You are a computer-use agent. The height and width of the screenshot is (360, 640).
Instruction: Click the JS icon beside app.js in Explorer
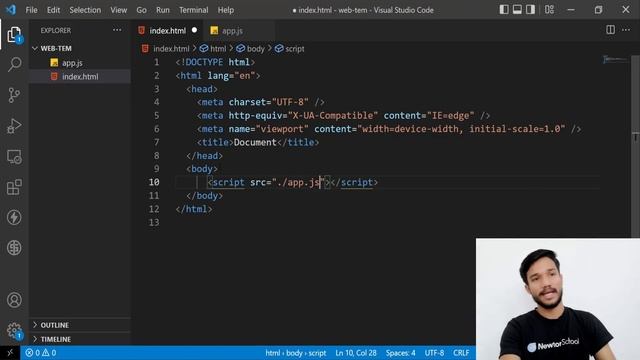click(54, 63)
